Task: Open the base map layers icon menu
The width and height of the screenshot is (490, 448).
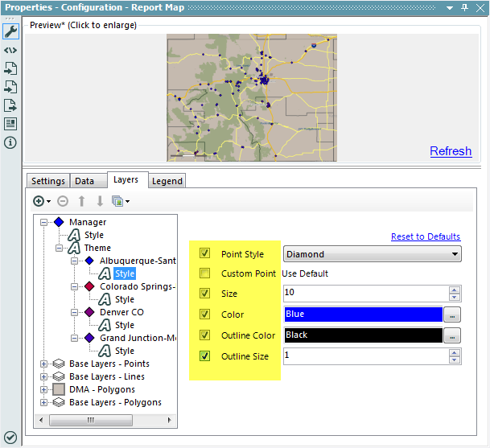Action: (121, 202)
